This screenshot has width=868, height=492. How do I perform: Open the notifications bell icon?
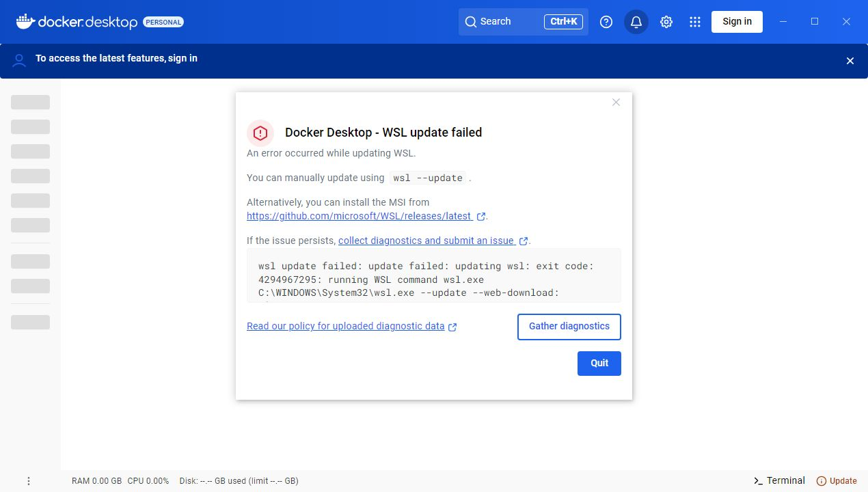click(x=636, y=22)
